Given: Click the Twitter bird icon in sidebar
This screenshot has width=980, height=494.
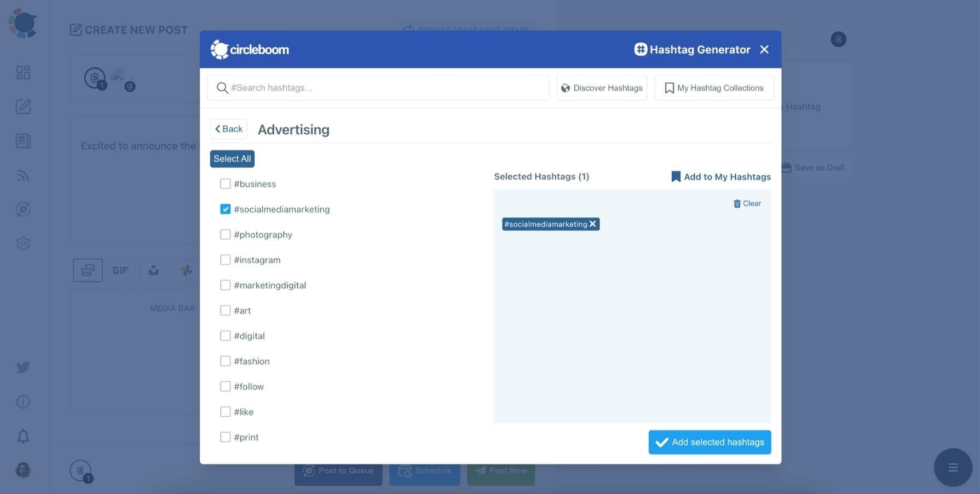Looking at the screenshot, I should coord(23,367).
